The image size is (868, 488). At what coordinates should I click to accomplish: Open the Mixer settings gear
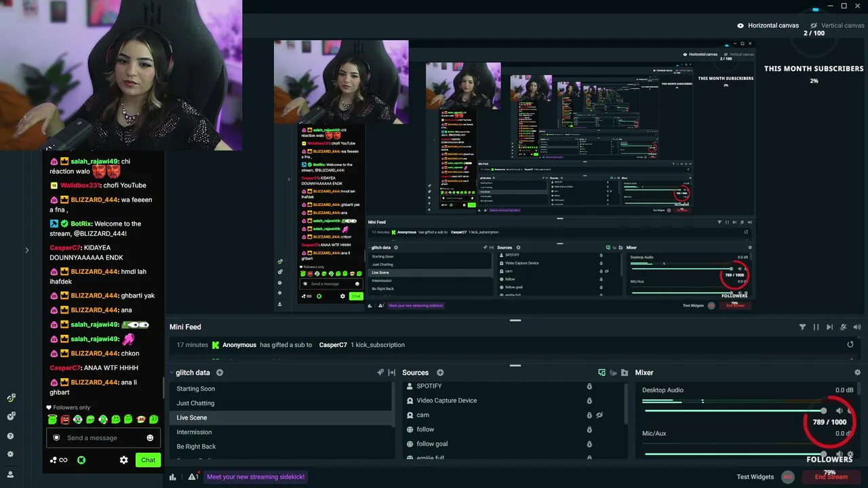857,373
